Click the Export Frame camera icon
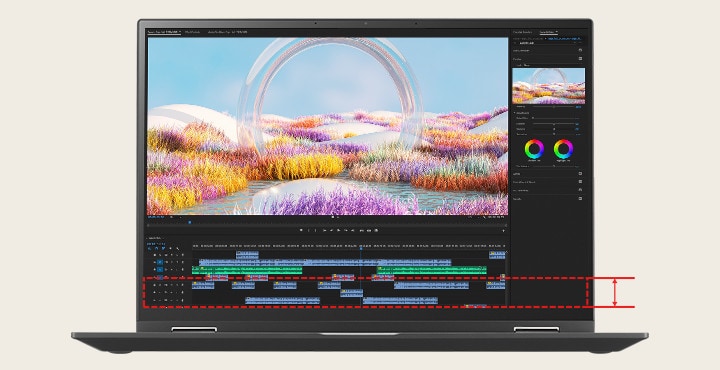The height and width of the screenshot is (370, 720). coord(376,230)
